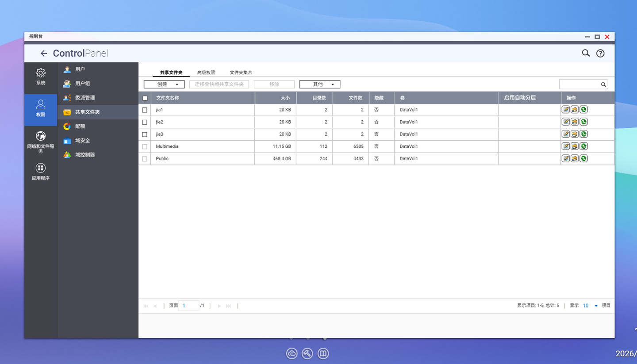Click the green refresh icon for jia2

click(583, 122)
